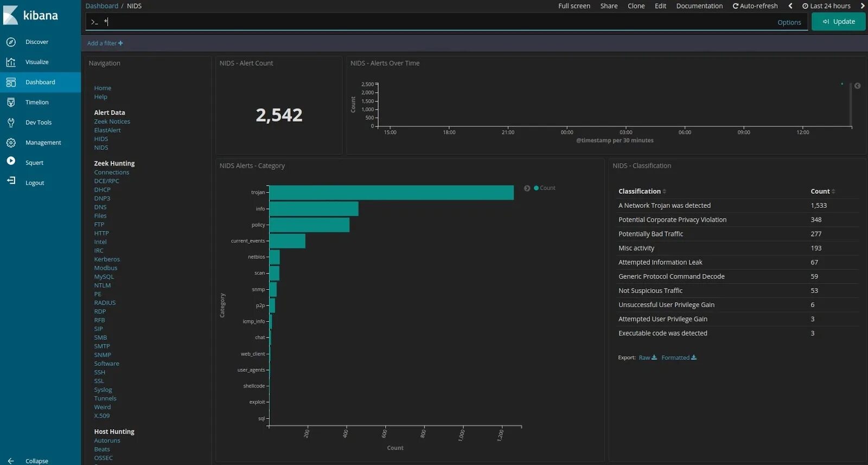Viewport: 868px width, 465px height.
Task: Open the Share menu
Action: 609,6
